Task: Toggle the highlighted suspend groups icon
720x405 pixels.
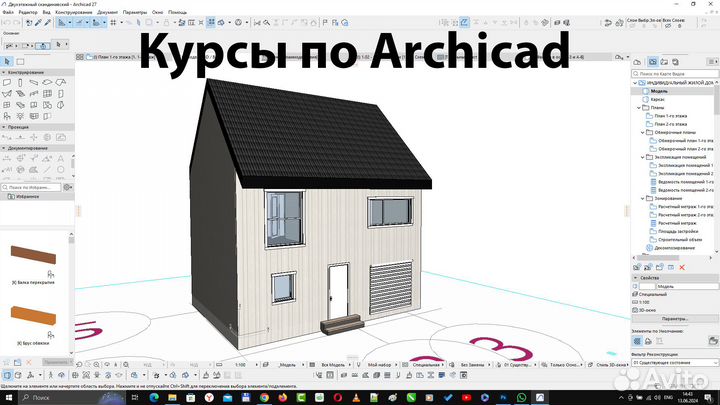Action: [211, 22]
